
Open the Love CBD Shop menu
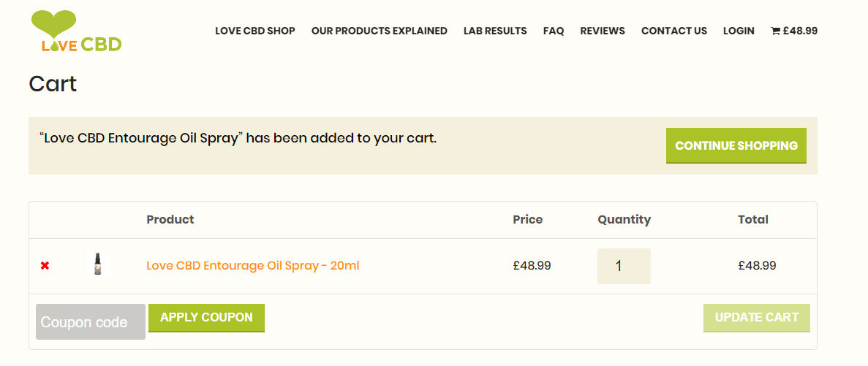[255, 31]
